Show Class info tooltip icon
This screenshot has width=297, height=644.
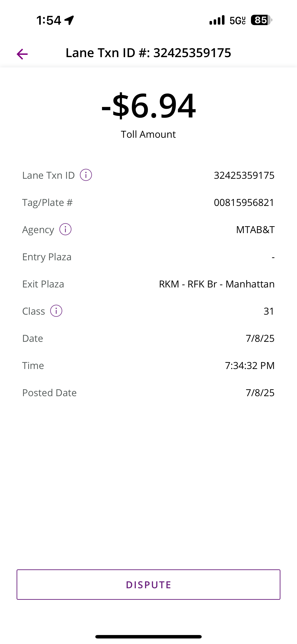coord(56,311)
